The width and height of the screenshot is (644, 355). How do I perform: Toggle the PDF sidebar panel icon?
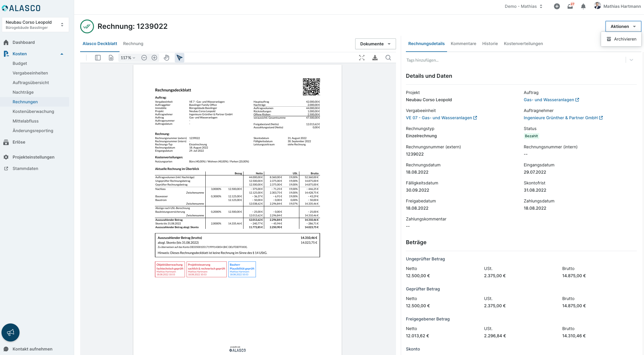click(98, 58)
